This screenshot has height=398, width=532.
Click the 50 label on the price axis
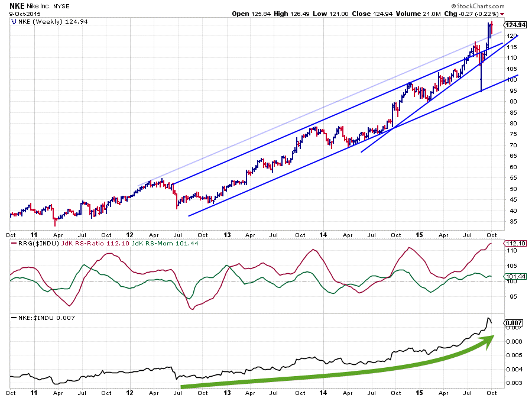coord(513,189)
